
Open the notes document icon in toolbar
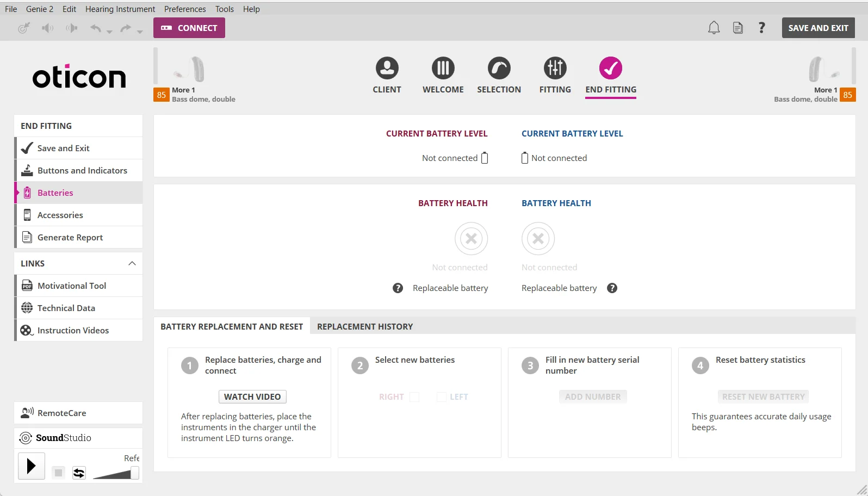coord(738,28)
